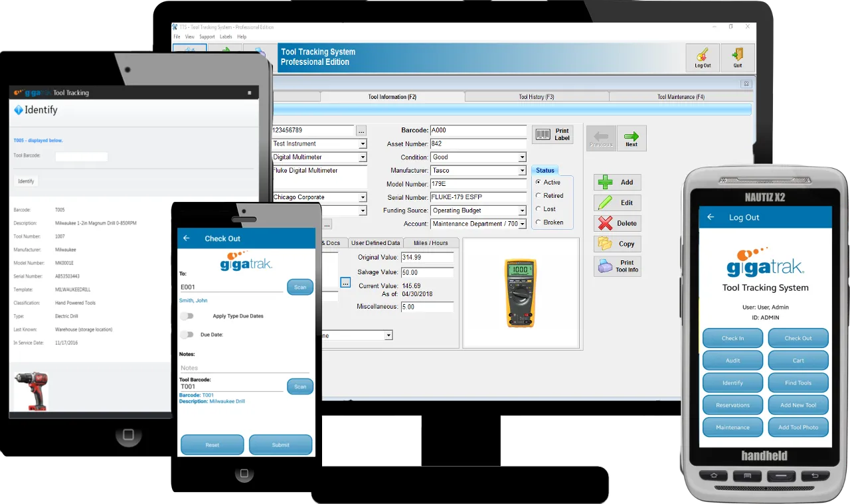Tap Check In on the handheld
This screenshot has width=850, height=504.
pyautogui.click(x=732, y=338)
